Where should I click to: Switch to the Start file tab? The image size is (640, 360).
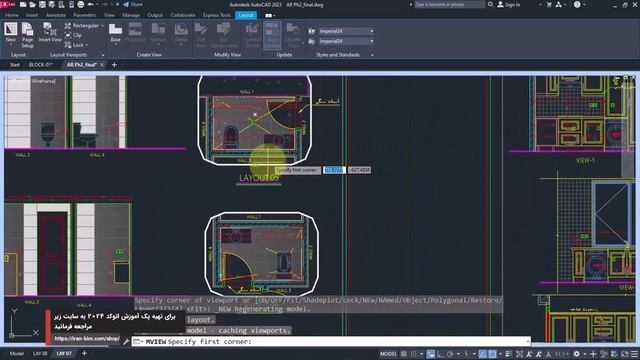pyautogui.click(x=15, y=65)
